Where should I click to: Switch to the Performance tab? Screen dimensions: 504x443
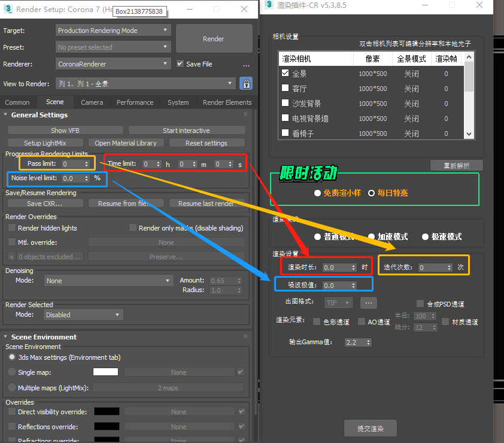135,102
